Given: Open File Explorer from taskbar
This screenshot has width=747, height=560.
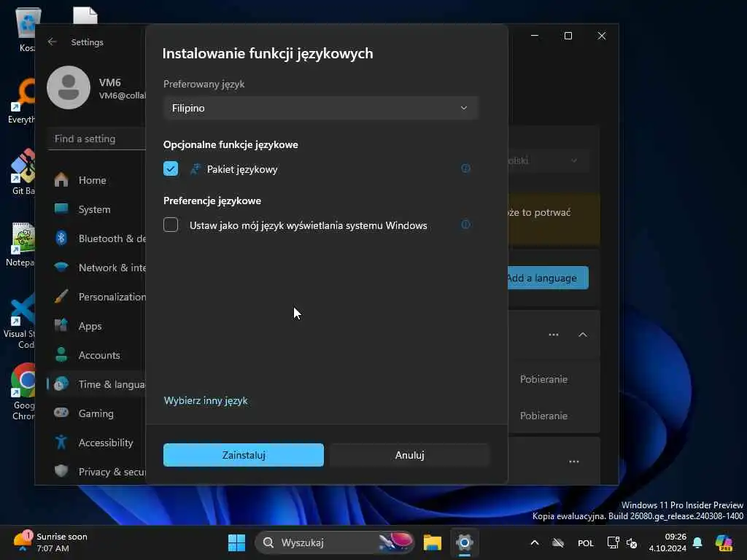Looking at the screenshot, I should (x=433, y=542).
